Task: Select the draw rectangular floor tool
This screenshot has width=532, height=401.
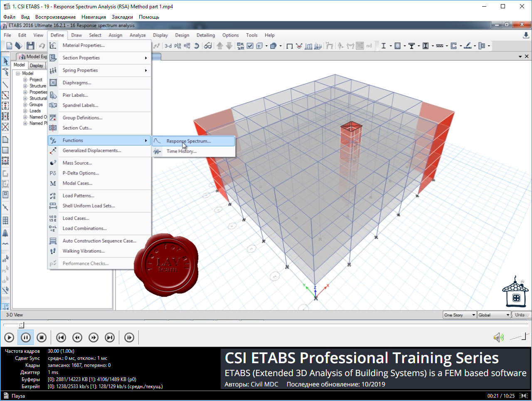Action: click(x=5, y=150)
